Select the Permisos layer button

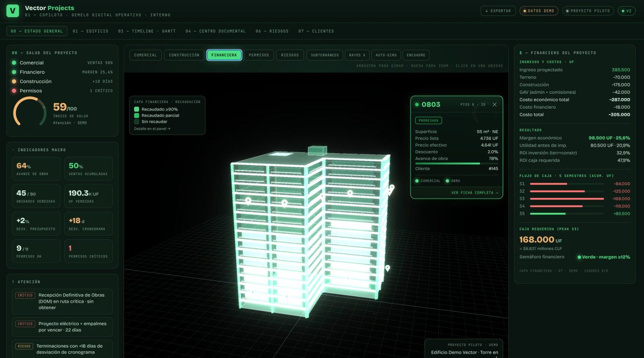pyautogui.click(x=259, y=55)
